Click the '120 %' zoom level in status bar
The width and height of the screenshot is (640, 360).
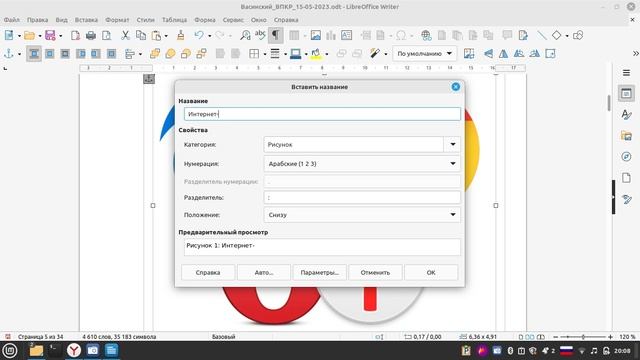(627, 337)
